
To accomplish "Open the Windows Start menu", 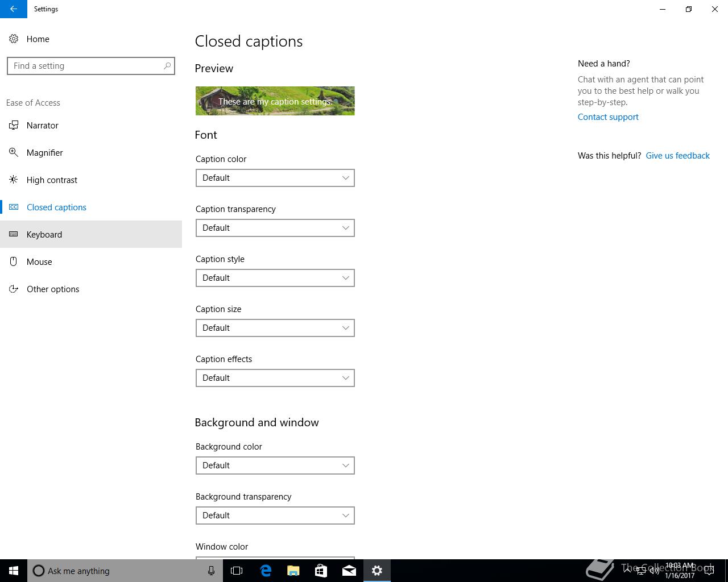I will (14, 571).
